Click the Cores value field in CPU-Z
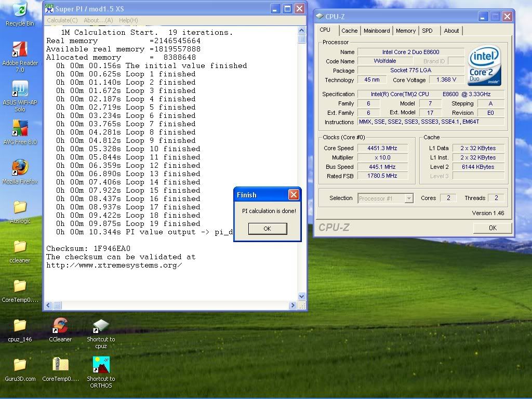This screenshot has height=399, width=532. 448,198
